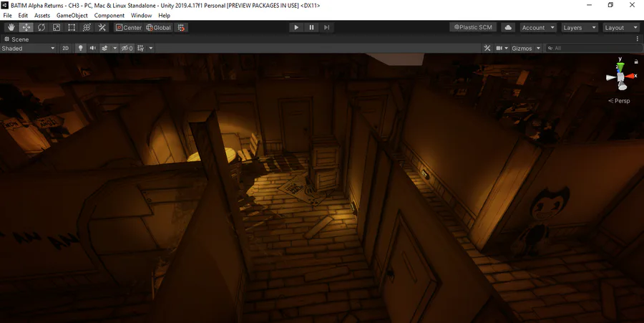
Task: Open Scene view options kebab menu
Action: coord(638,39)
